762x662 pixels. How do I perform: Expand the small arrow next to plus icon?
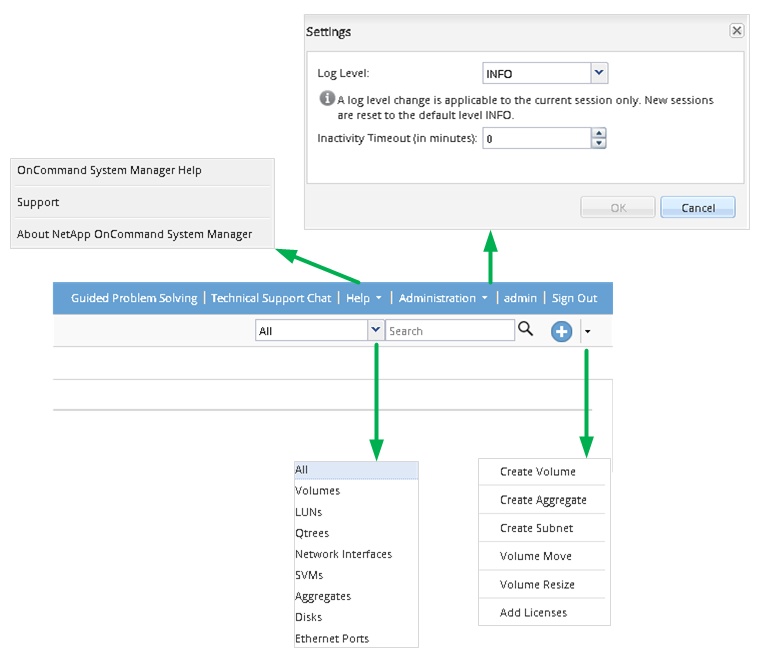coord(588,331)
